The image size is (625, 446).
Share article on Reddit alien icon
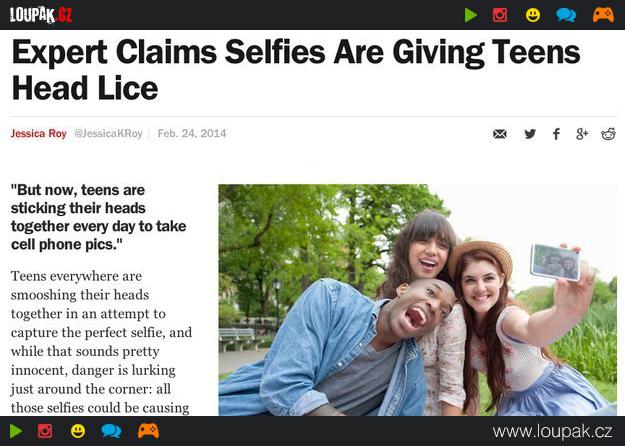coord(608,134)
